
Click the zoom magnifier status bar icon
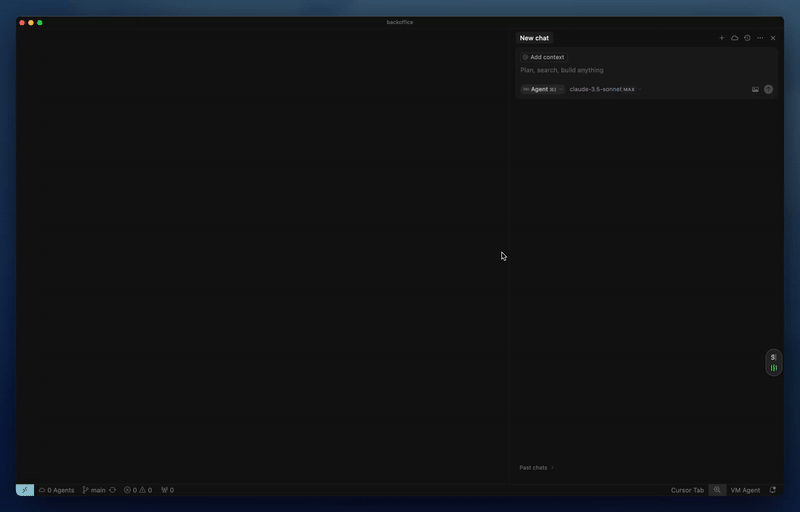tap(717, 490)
